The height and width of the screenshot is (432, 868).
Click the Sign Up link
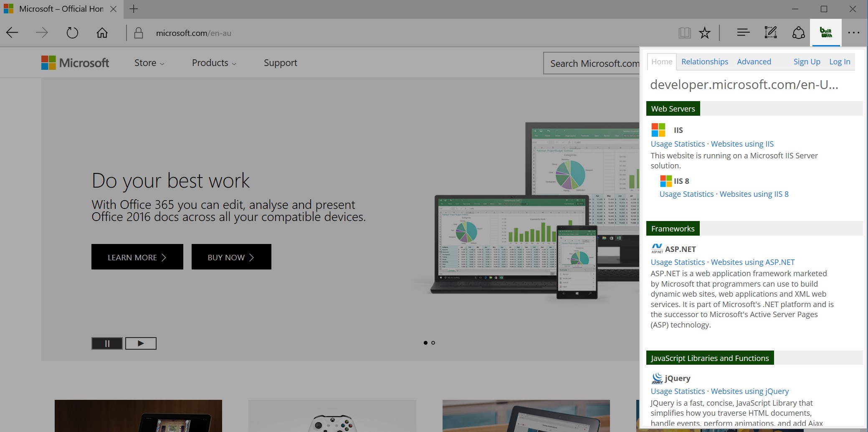807,62
